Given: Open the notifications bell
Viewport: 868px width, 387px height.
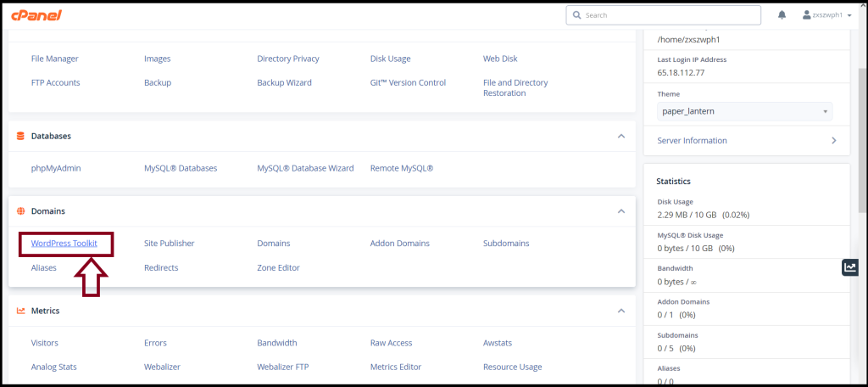Looking at the screenshot, I should 782,15.
